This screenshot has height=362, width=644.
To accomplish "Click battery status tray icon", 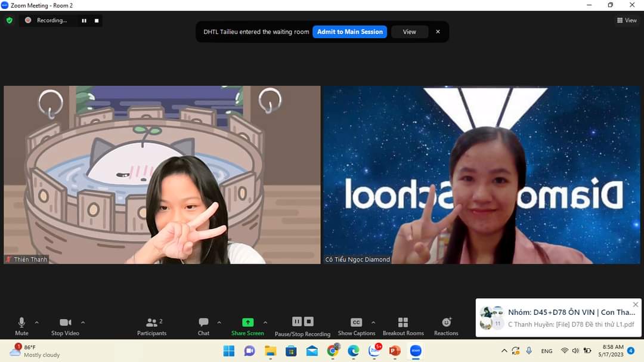I will (587, 351).
